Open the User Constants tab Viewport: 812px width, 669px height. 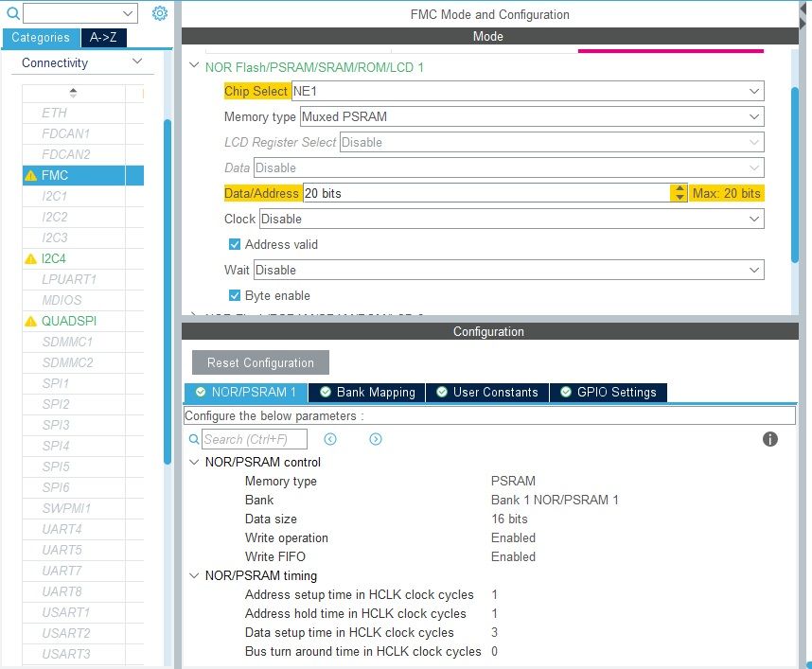click(487, 392)
